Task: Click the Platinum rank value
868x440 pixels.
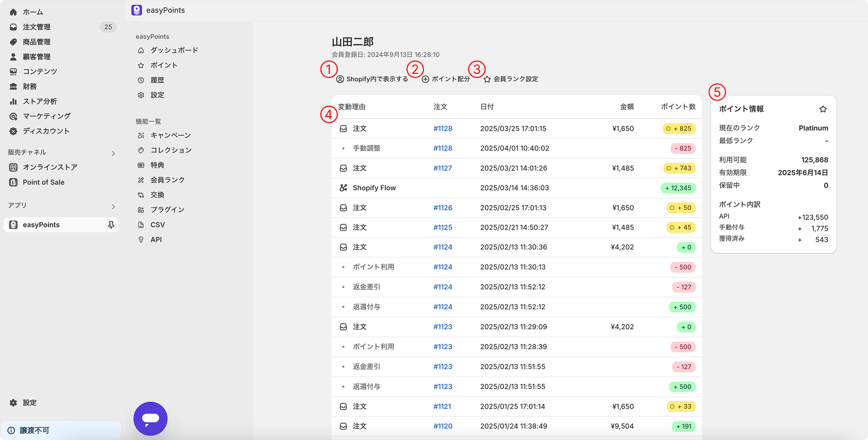Action: [x=813, y=128]
